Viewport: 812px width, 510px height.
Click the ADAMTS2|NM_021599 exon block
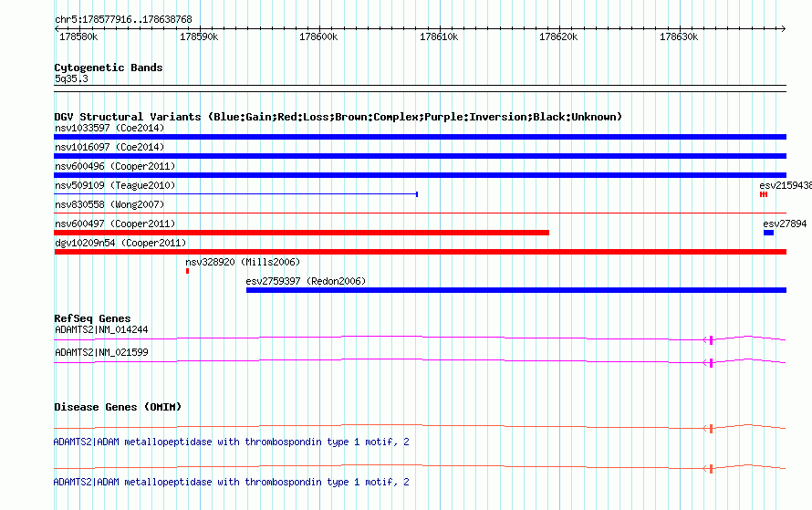tap(711, 363)
